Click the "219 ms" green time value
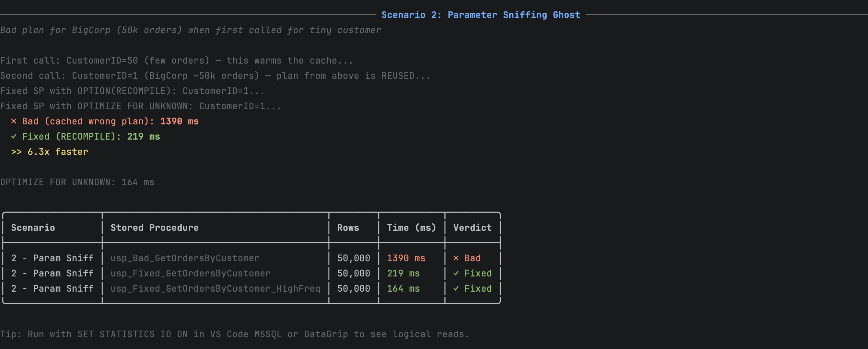Image resolution: width=868 pixels, height=349 pixels. pos(403,273)
